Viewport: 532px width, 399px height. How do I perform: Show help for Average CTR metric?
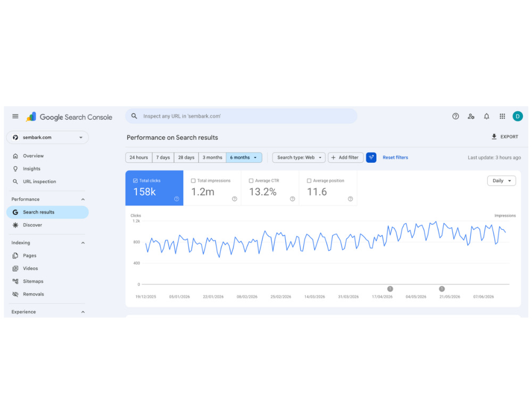coord(293,199)
